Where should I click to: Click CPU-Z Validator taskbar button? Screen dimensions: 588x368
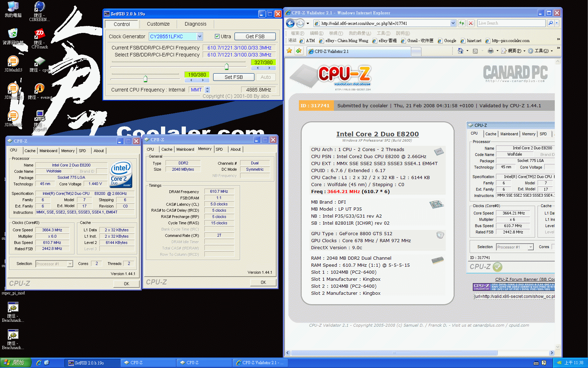coord(261,363)
